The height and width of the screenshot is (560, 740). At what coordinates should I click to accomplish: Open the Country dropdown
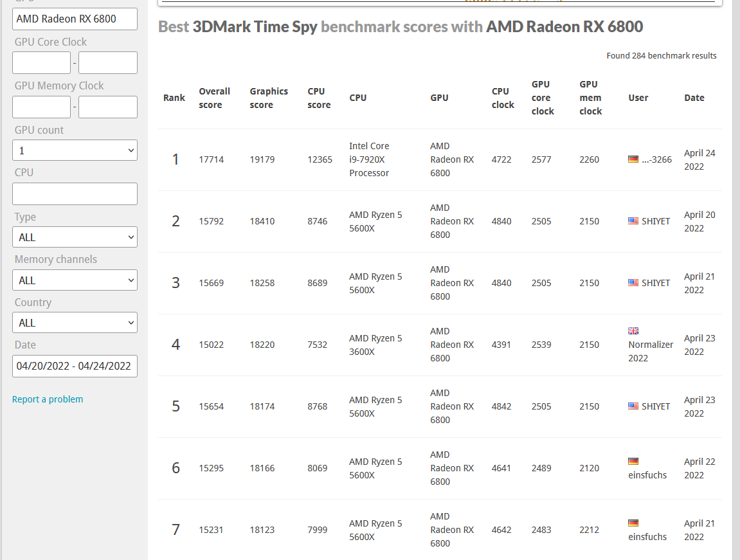click(75, 323)
